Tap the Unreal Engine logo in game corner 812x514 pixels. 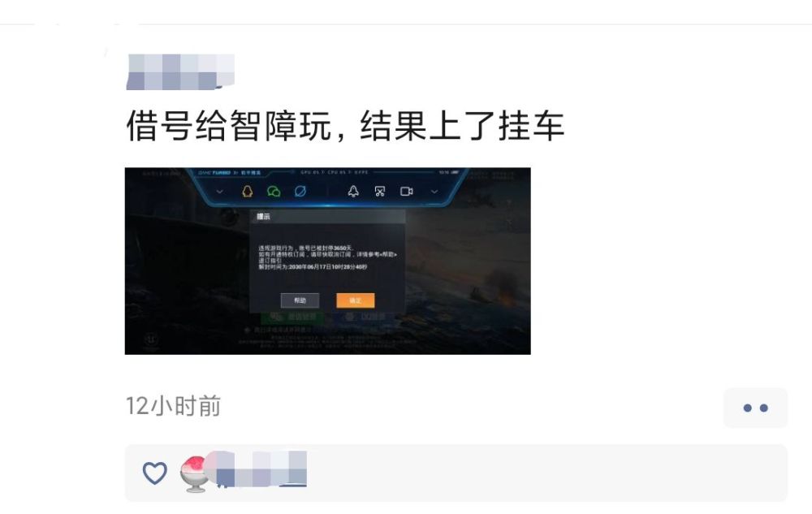click(x=151, y=339)
